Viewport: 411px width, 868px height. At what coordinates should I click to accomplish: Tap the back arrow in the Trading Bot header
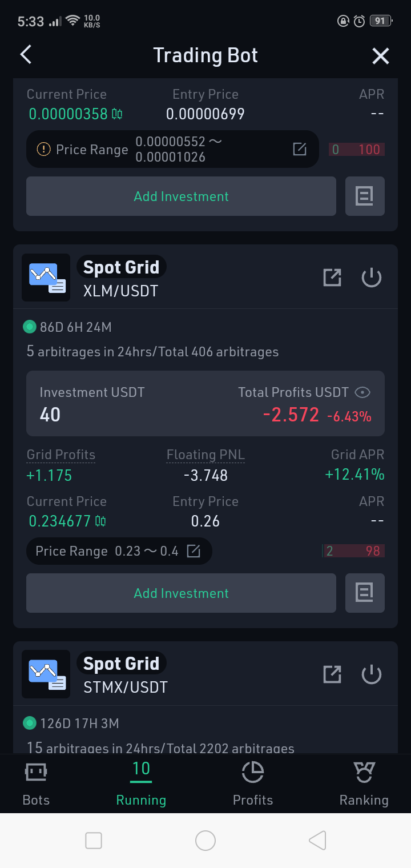(26, 55)
